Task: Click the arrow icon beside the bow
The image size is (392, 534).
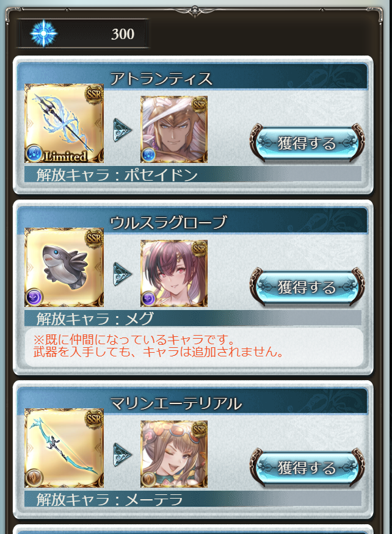Action: [x=122, y=454]
